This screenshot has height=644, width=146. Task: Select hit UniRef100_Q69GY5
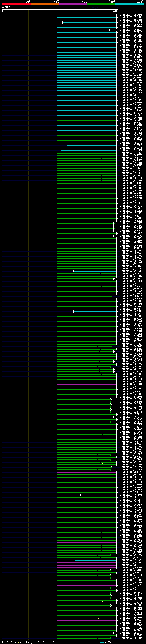pyautogui.click(x=131, y=156)
